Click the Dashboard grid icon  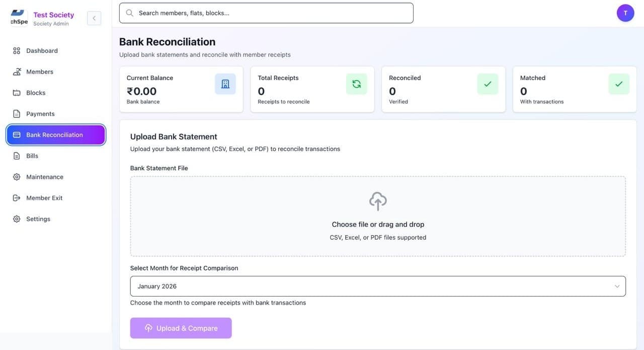(x=17, y=51)
